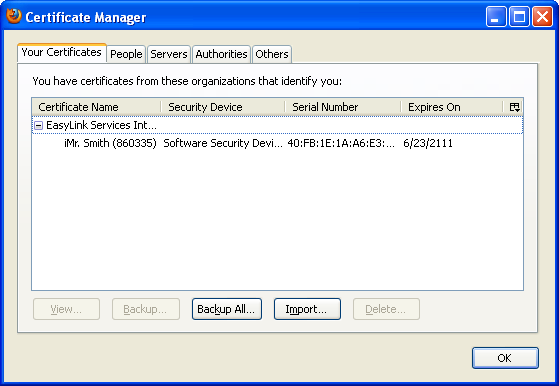Select the Your Certificates tab
The height and width of the screenshot is (386, 559).
(62, 52)
